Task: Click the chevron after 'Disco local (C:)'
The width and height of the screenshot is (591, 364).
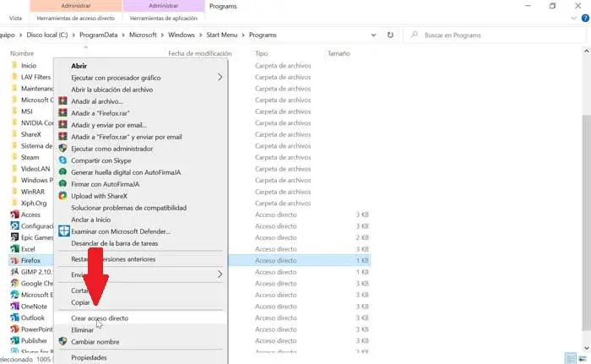Action: (73, 35)
